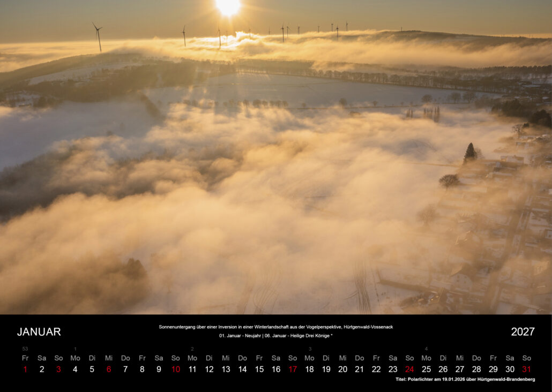Click the "Do" weekday label above day 14
552x392 pixels.
(x=243, y=358)
